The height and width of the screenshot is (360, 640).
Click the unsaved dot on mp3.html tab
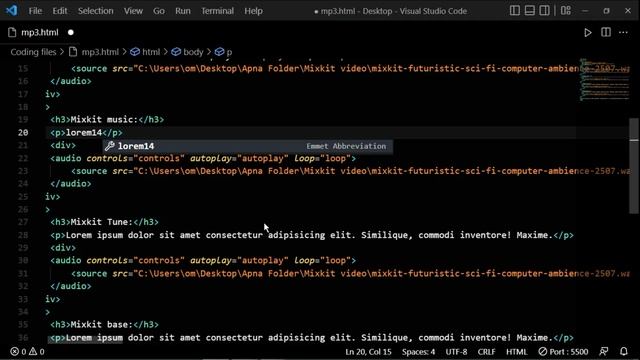(71, 32)
